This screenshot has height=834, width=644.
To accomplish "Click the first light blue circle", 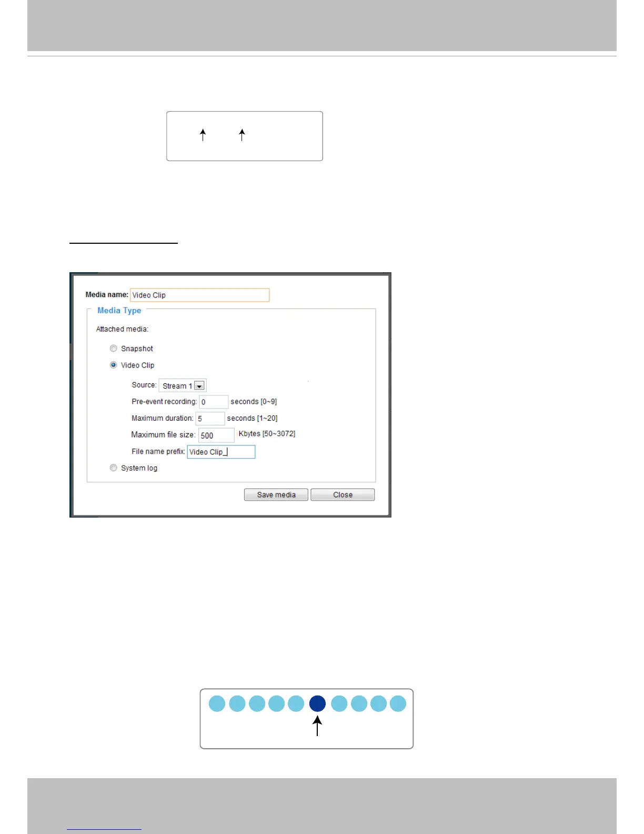I will pos(217,703).
